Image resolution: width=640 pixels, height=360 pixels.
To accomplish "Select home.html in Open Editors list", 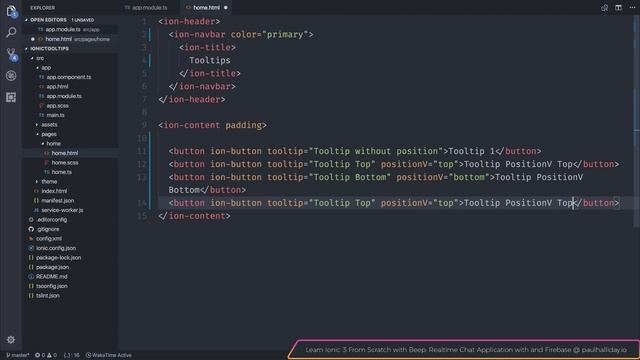I will [x=70, y=39].
